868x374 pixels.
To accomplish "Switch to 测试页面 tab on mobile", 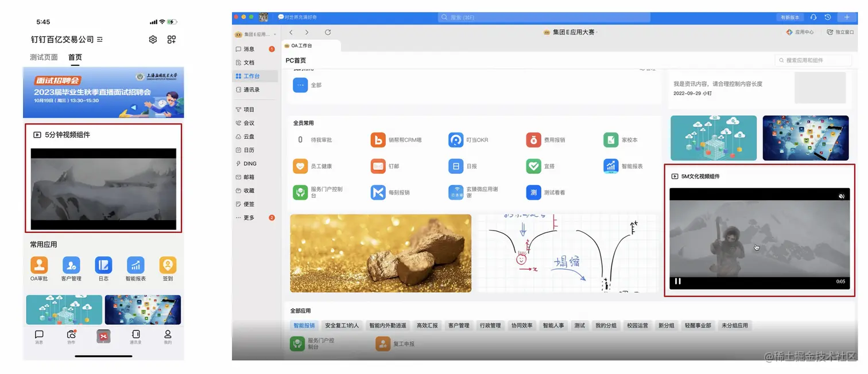I will 44,57.
